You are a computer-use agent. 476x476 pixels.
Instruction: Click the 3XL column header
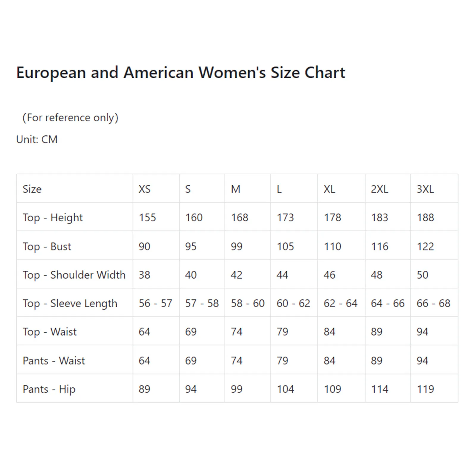coord(425,189)
